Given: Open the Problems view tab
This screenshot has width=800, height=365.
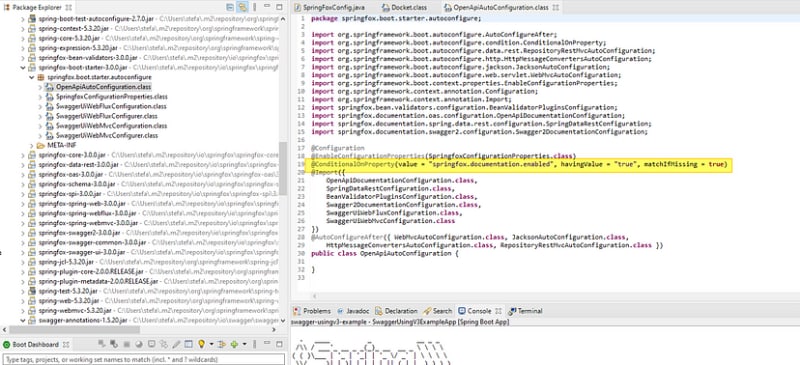Looking at the screenshot, I should tap(312, 311).
